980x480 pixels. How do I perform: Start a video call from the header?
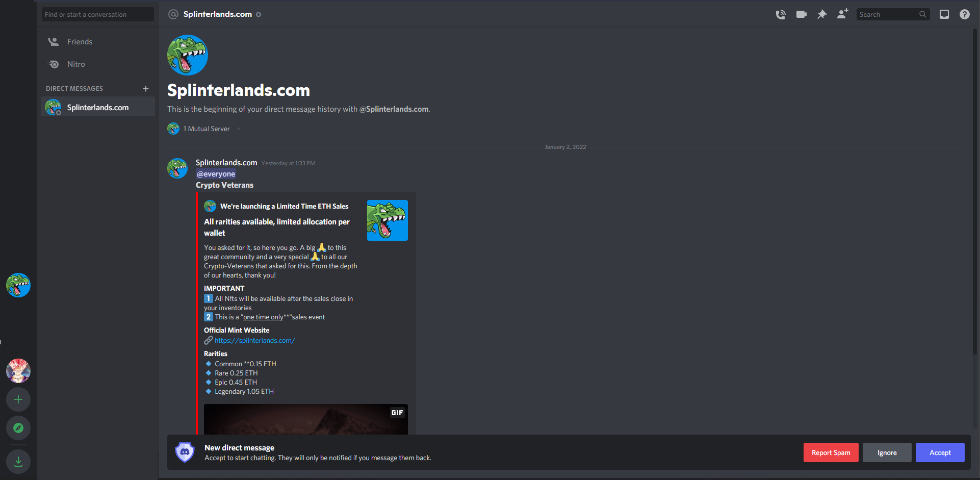pyautogui.click(x=802, y=14)
